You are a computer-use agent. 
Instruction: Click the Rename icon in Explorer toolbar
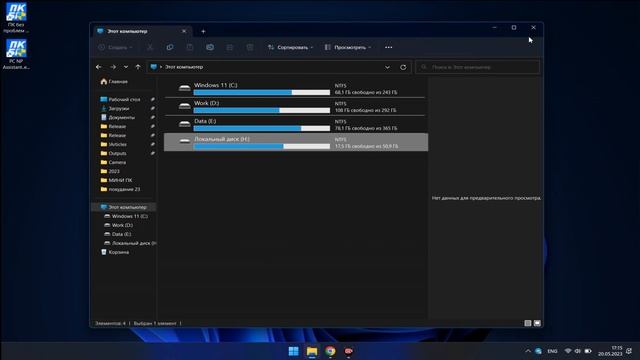click(210, 47)
